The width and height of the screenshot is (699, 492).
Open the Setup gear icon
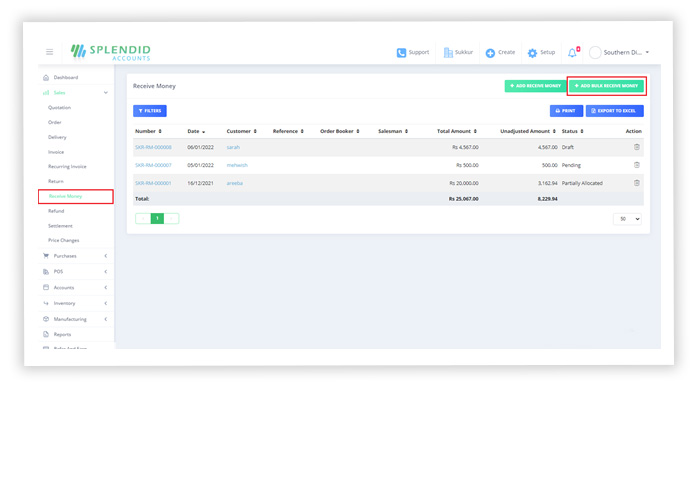[532, 53]
